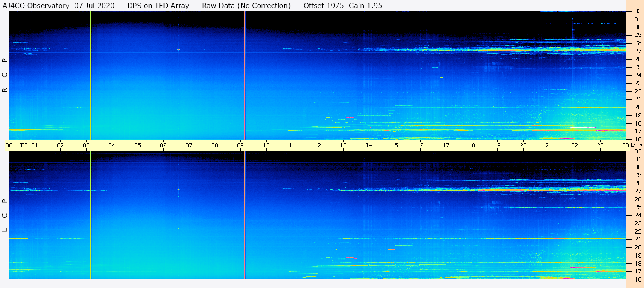644x288 pixels.
Task: Click the pink vertical marker after 09 UTC in RCP
Action: [245, 75]
